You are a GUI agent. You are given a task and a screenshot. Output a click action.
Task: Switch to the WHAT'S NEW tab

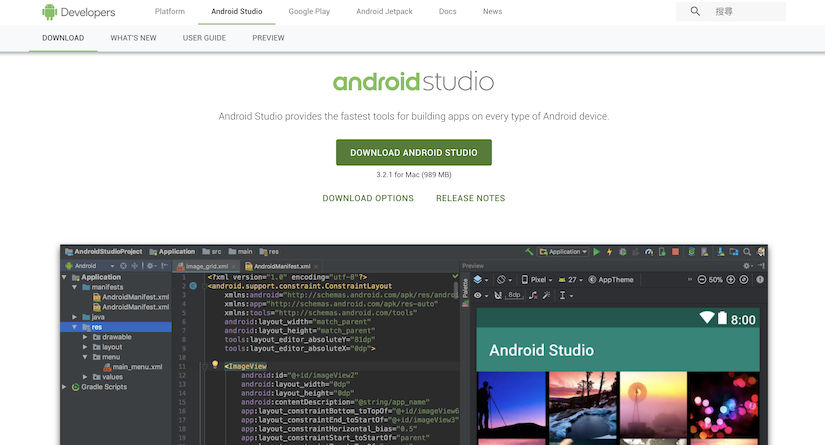(x=134, y=38)
